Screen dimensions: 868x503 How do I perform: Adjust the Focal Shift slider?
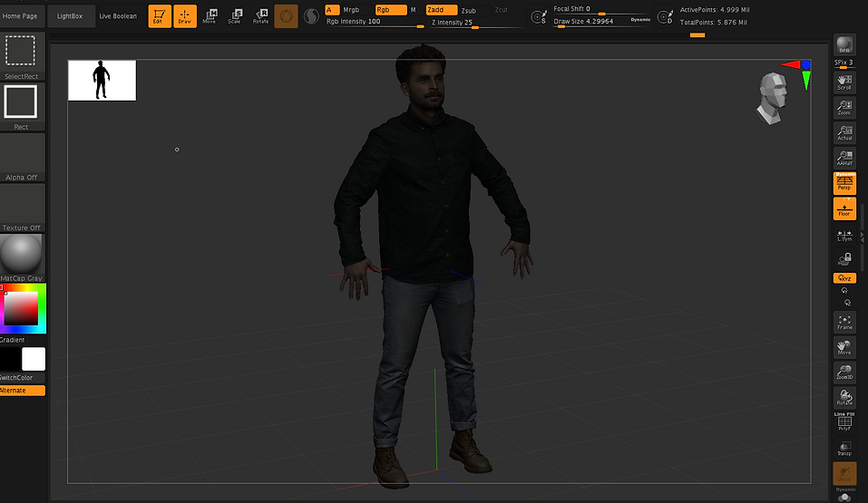(601, 9)
